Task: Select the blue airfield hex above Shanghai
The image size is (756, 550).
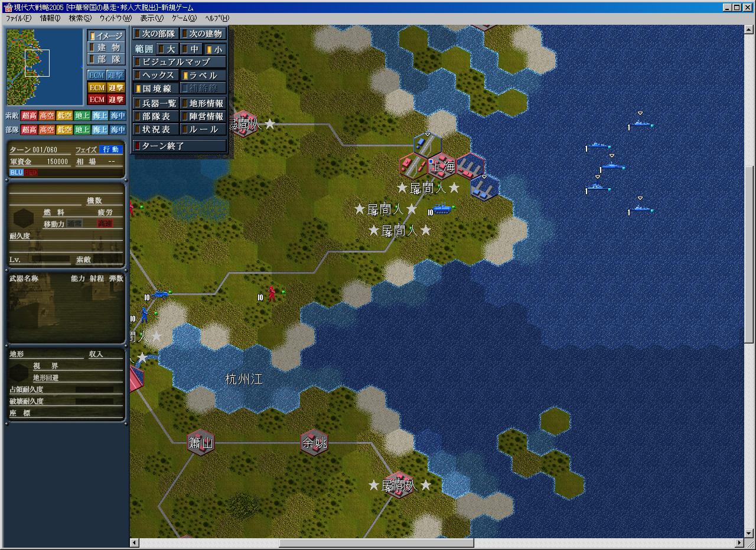Action: coord(428,145)
